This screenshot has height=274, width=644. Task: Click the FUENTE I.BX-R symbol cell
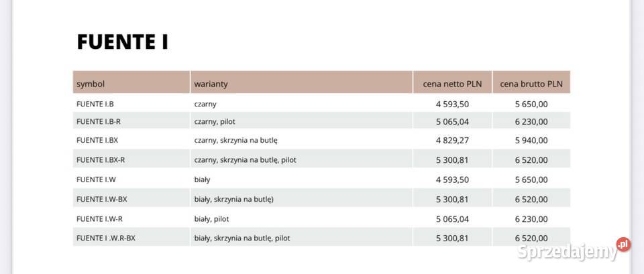click(x=101, y=160)
